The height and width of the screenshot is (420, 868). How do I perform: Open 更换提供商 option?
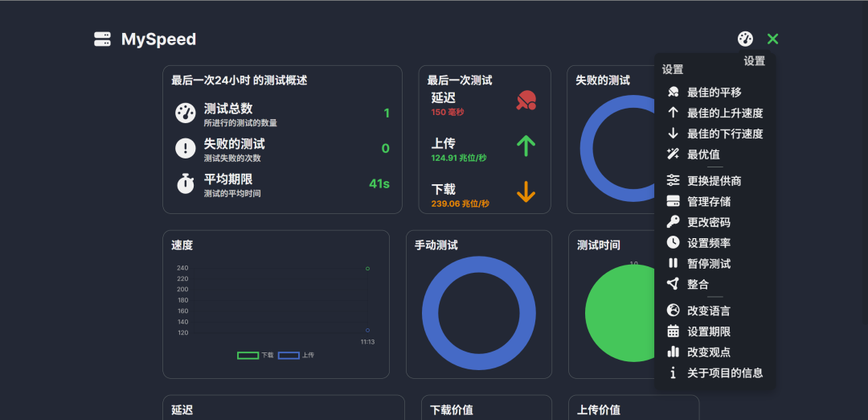pos(714,181)
